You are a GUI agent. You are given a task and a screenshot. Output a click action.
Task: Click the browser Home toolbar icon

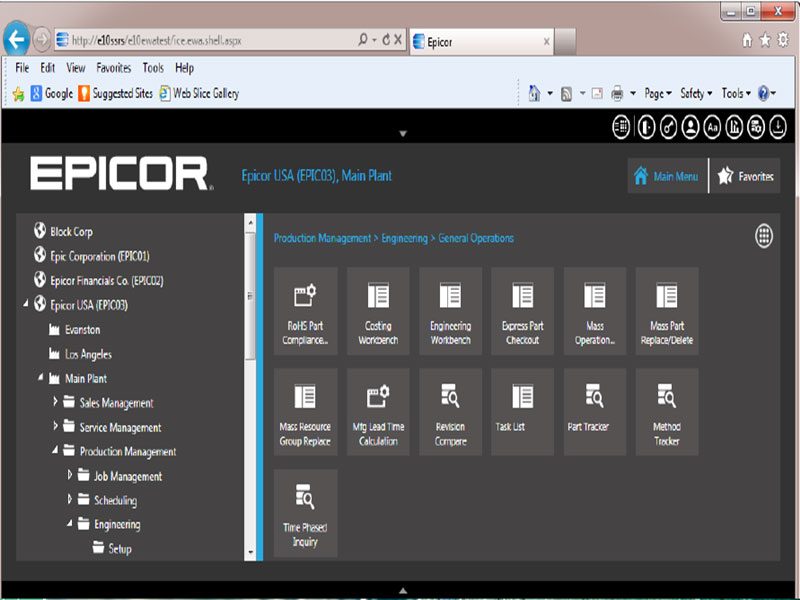(534, 93)
